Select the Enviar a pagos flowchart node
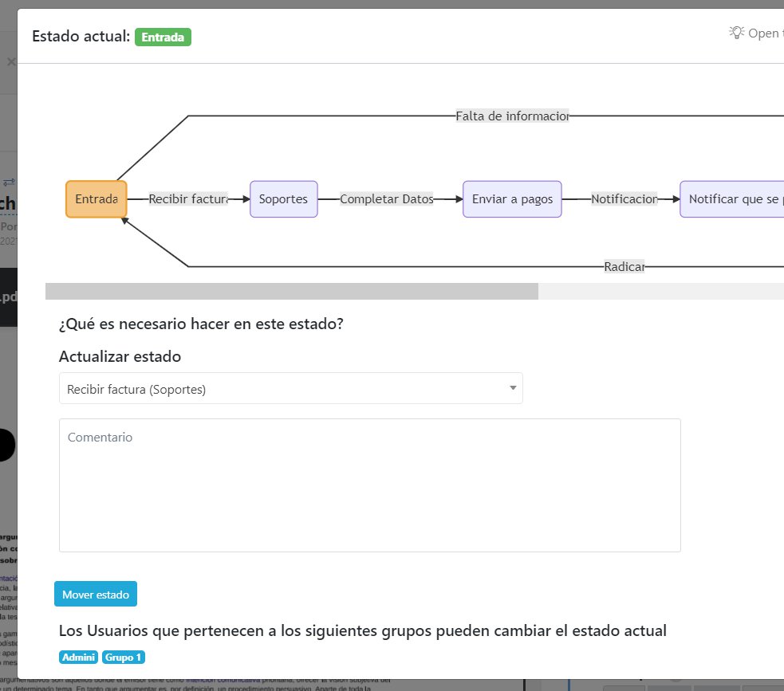The image size is (784, 691). coord(512,199)
